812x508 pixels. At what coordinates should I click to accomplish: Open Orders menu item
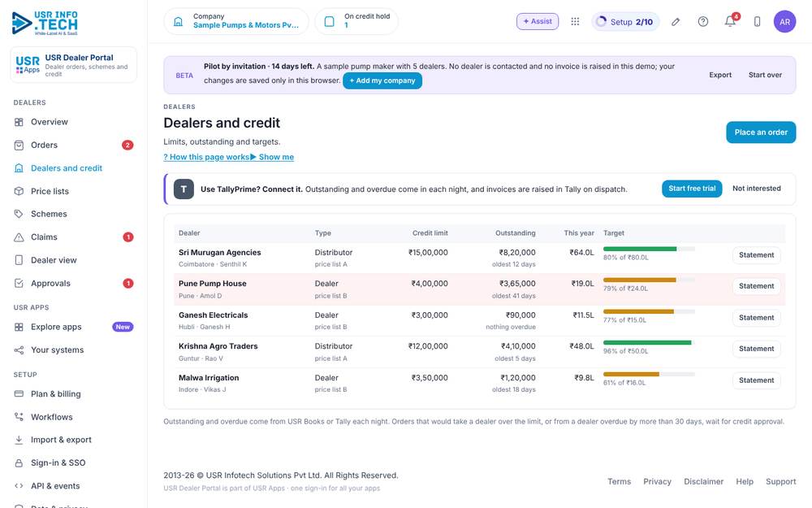[x=74, y=145]
